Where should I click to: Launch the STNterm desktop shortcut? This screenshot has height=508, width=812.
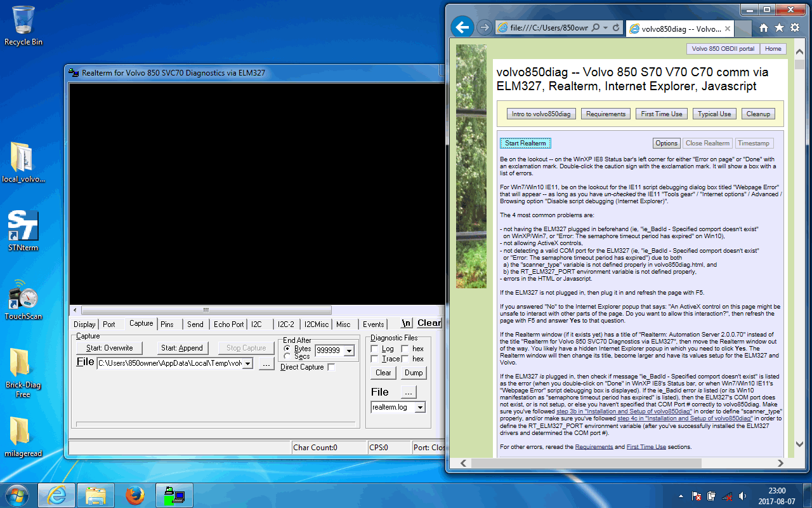click(23, 231)
